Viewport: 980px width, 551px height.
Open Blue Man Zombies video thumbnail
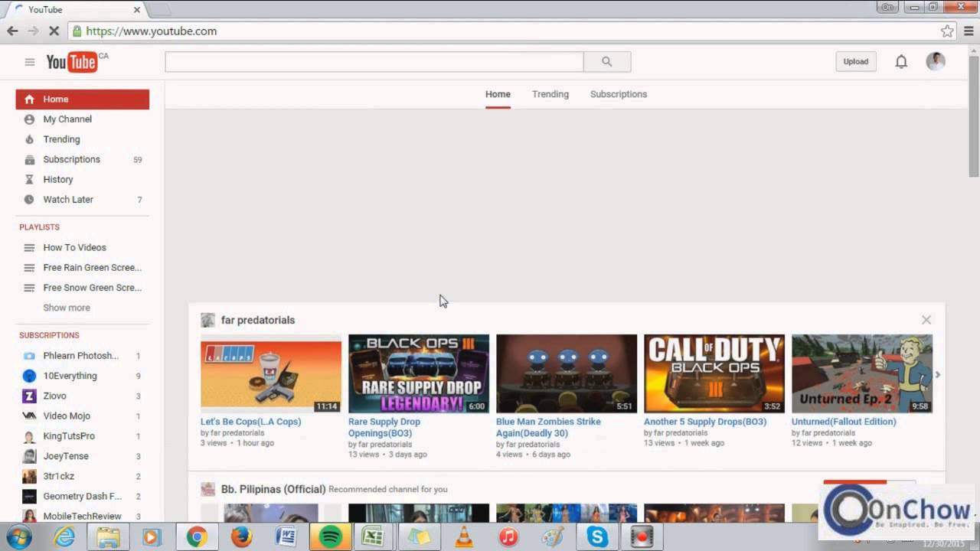(567, 373)
